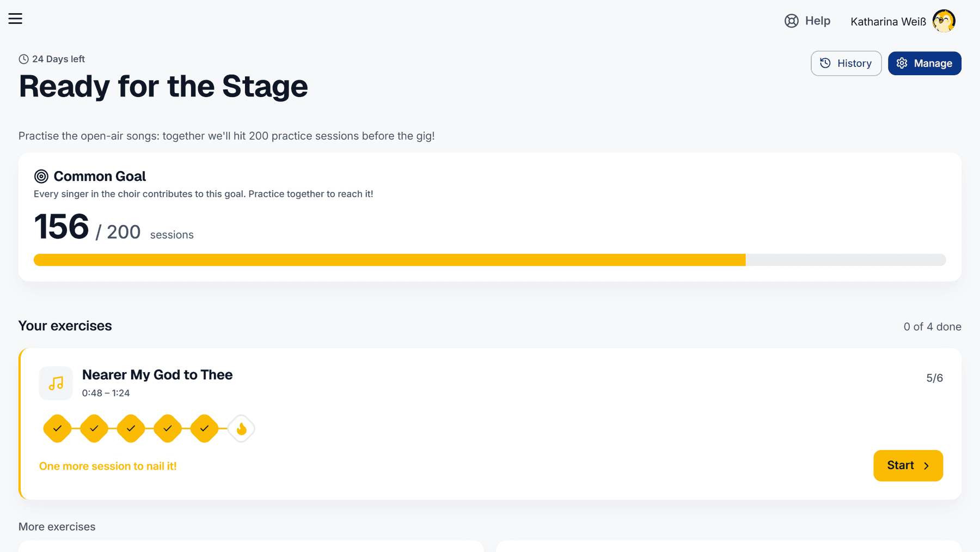This screenshot has width=980, height=552.
Task: Click the Katharina Weiß user name
Action: coord(888,22)
